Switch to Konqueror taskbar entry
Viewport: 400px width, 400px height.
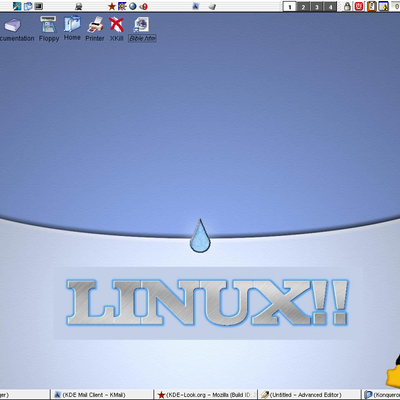(x=381, y=395)
